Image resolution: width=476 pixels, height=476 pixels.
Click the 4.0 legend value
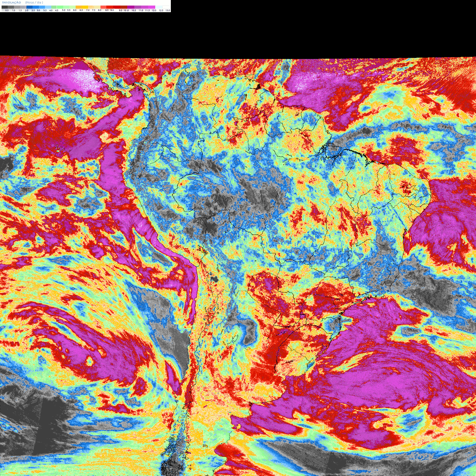point(51,10)
